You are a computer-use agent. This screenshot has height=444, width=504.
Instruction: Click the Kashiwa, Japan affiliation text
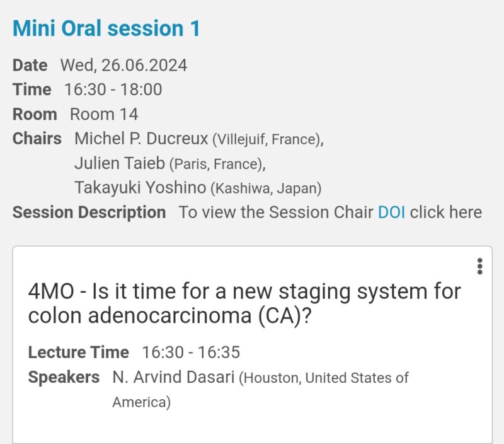coord(266,189)
